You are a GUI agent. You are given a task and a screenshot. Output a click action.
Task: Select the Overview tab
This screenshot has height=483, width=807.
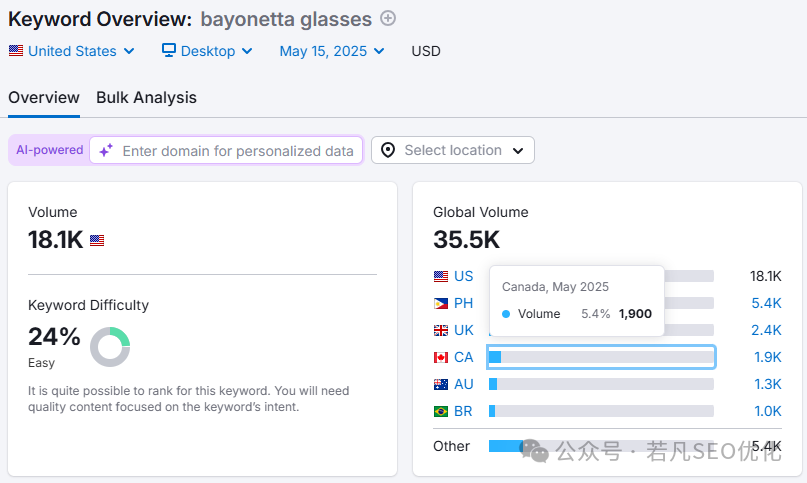pos(44,98)
